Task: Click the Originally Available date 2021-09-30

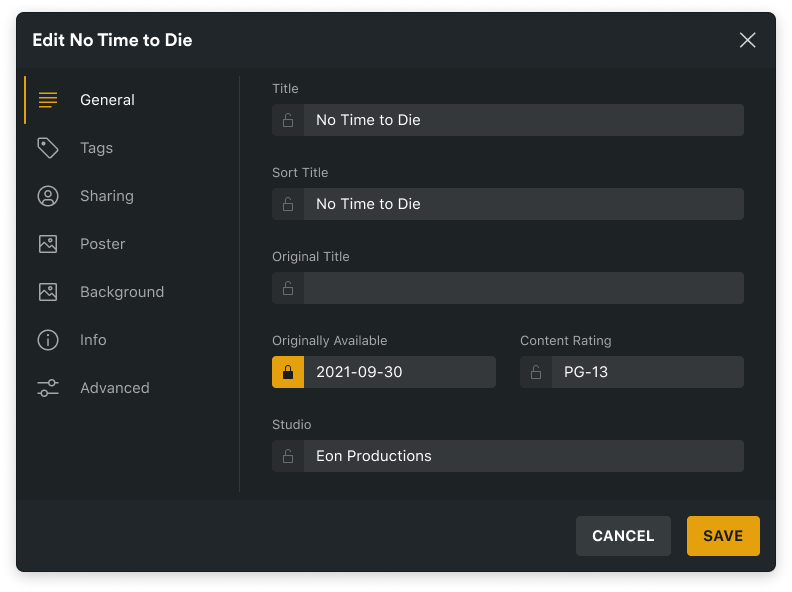Action: click(x=400, y=372)
